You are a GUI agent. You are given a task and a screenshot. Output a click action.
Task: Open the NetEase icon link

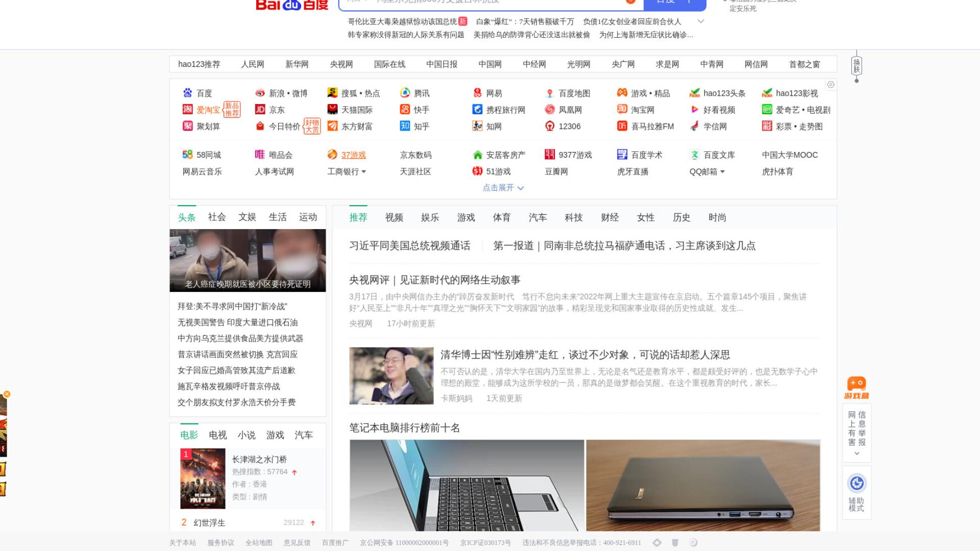[x=477, y=93]
